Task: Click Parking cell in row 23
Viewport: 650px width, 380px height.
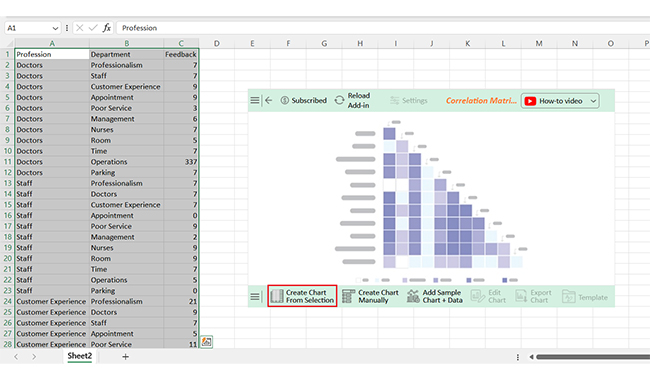Action: click(126, 290)
